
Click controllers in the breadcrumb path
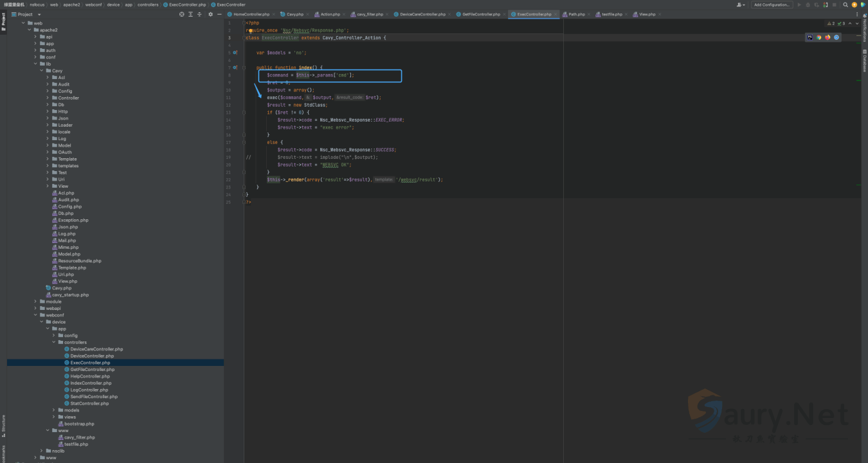point(148,5)
